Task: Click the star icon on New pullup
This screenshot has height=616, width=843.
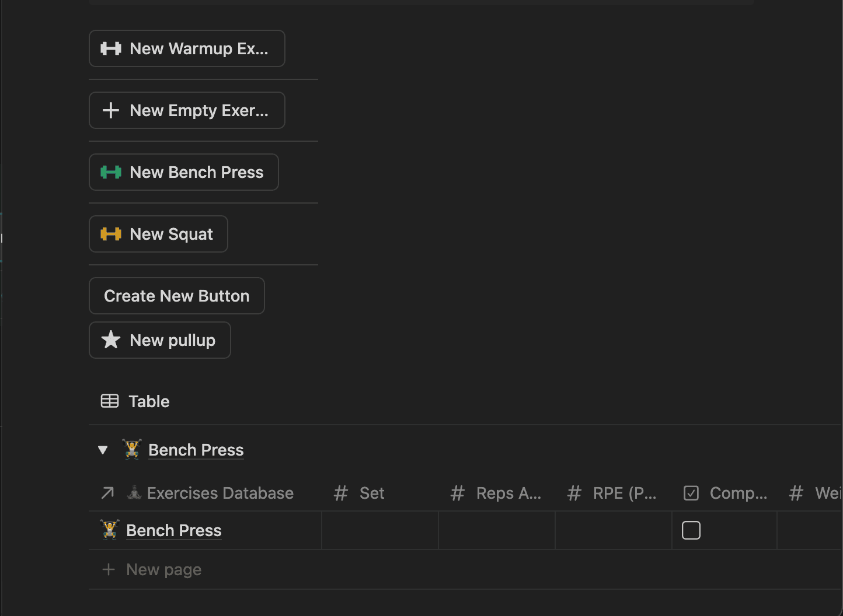Action: [x=111, y=340]
